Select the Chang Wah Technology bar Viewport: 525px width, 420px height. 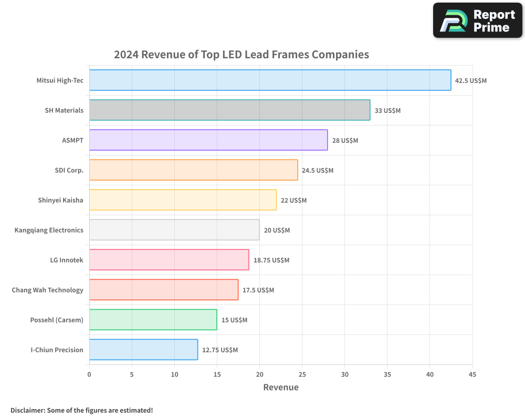pyautogui.click(x=163, y=290)
